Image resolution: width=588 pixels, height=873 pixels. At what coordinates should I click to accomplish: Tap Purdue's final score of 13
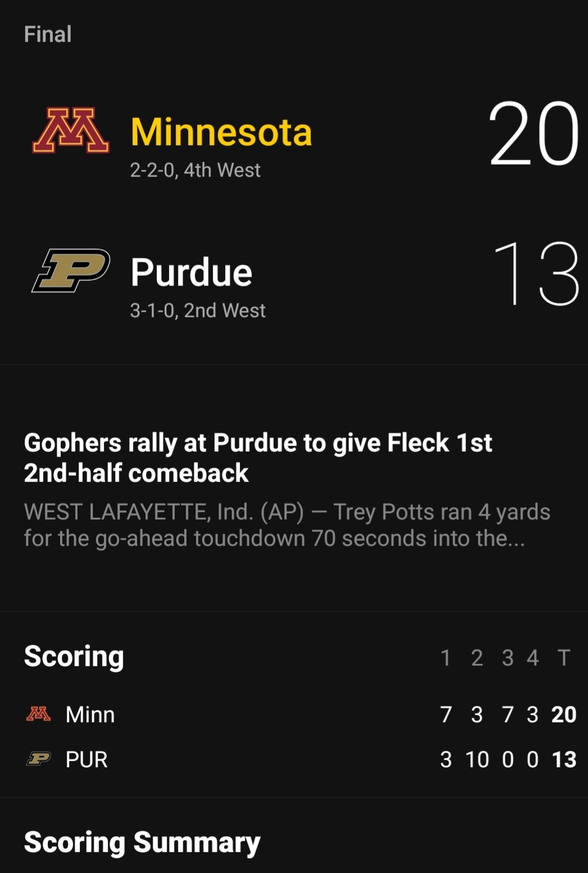537,274
